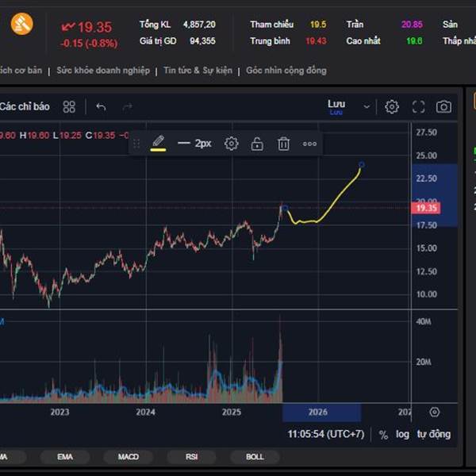Add the RSI indicator

tap(191, 457)
